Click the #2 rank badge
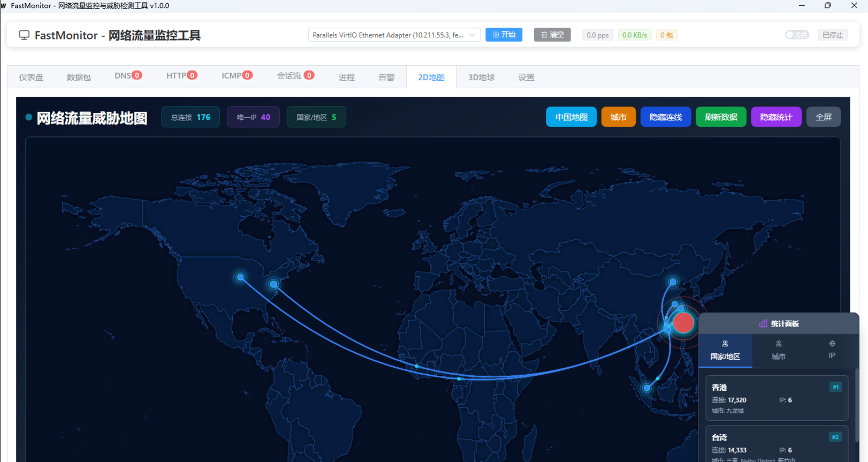This screenshot has width=868, height=462. tap(835, 437)
